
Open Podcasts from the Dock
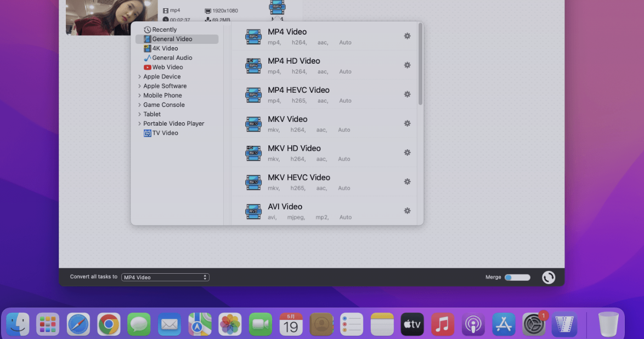click(473, 324)
